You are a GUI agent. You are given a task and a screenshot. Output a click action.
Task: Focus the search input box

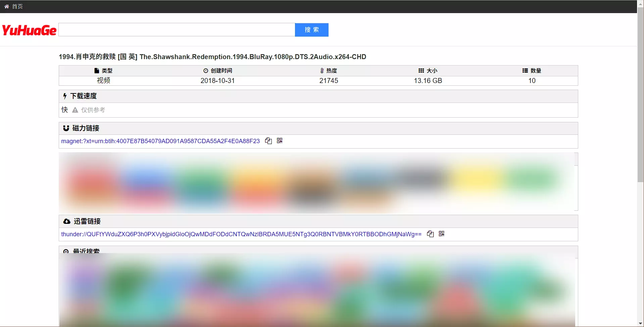(177, 30)
